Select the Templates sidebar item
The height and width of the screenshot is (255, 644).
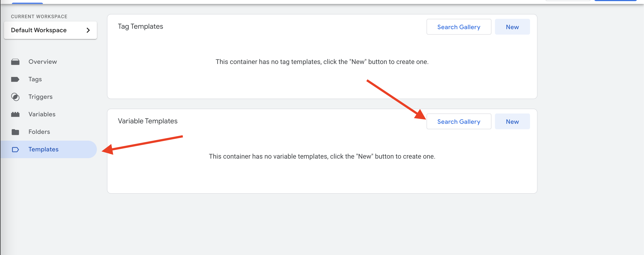[43, 149]
